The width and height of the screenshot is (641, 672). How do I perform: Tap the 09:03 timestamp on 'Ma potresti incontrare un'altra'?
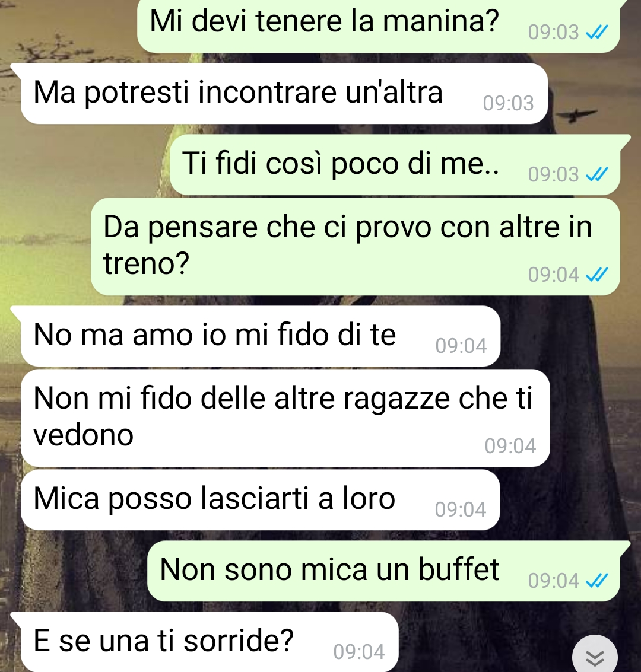509,103
